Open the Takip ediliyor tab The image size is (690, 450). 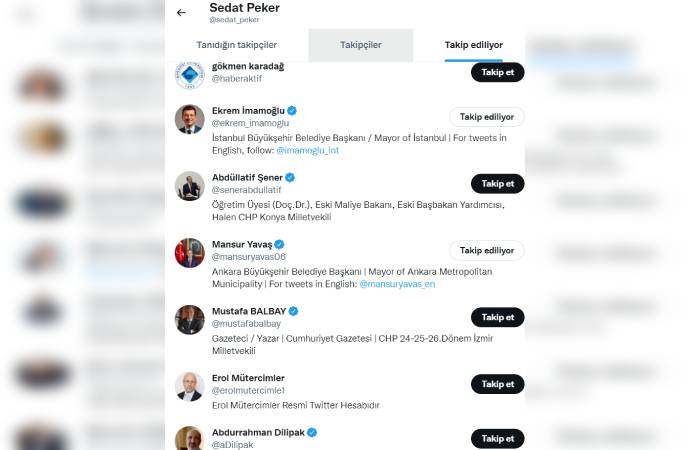473,45
